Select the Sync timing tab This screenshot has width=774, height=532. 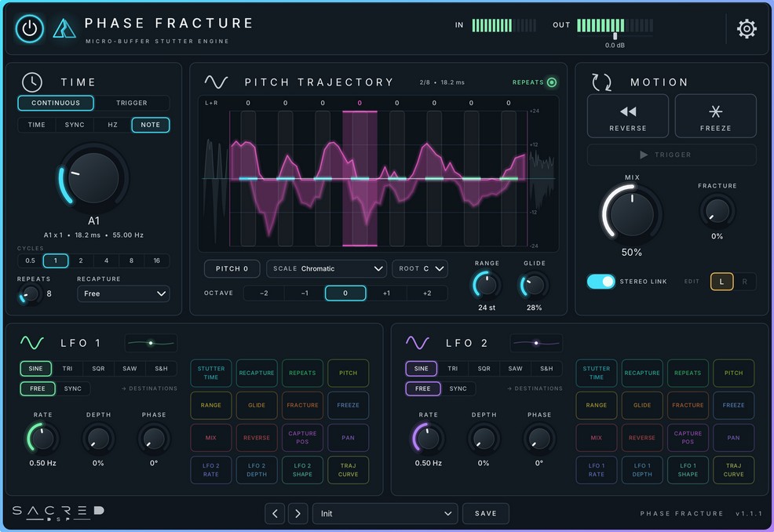point(75,125)
